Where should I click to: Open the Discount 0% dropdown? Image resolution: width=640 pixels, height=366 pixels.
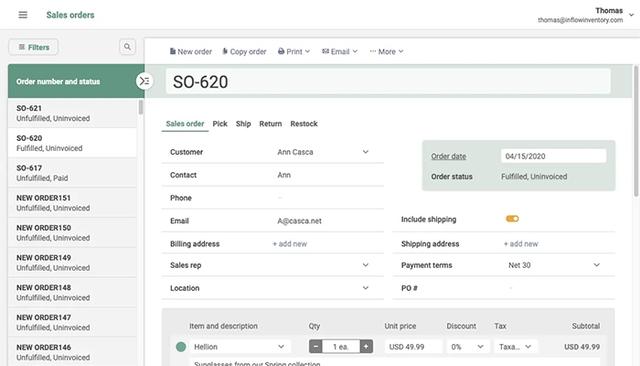[468, 347]
